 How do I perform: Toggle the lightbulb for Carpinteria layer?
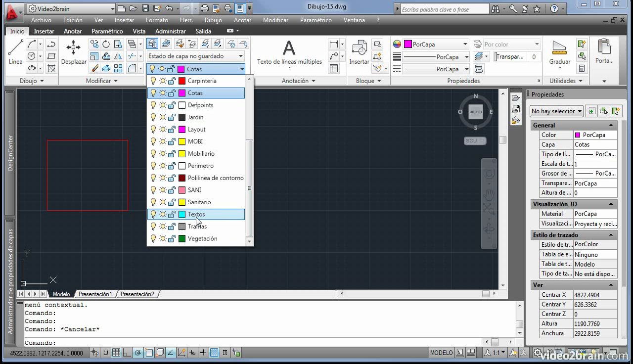point(153,81)
